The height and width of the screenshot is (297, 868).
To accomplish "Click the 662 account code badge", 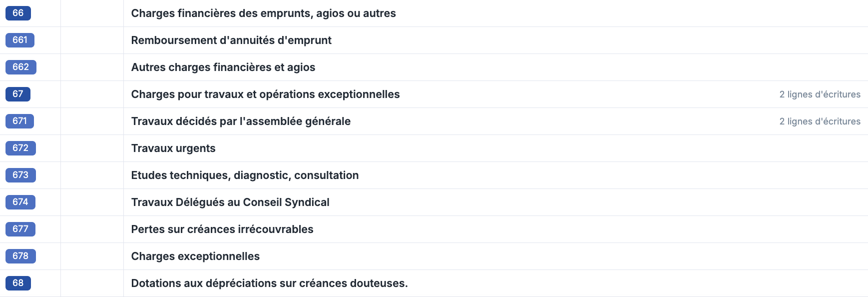I will coord(20,67).
